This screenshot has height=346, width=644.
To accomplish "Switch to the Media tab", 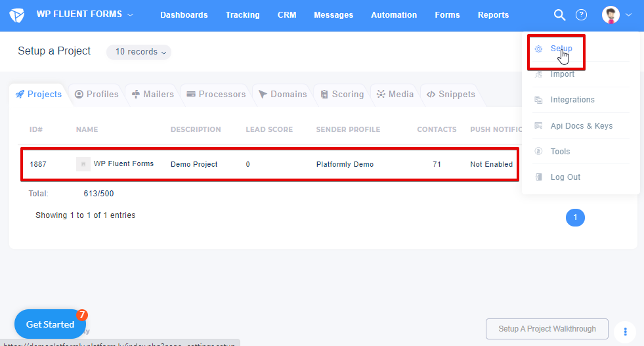I will click(x=395, y=94).
